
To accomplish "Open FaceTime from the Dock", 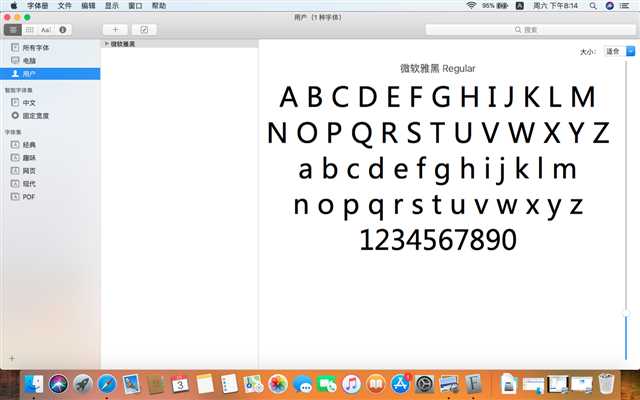I will click(x=327, y=384).
